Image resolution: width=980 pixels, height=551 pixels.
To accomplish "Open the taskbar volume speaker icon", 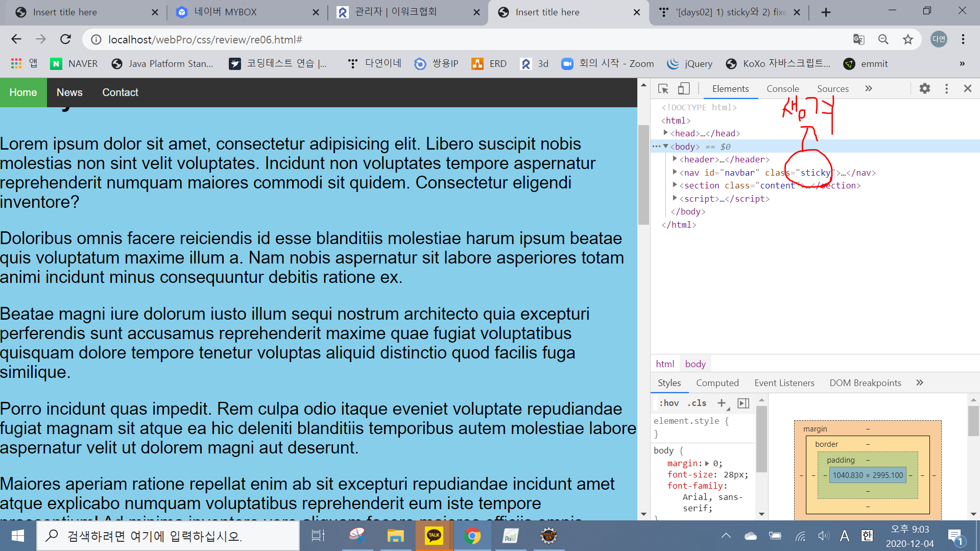I will (823, 536).
